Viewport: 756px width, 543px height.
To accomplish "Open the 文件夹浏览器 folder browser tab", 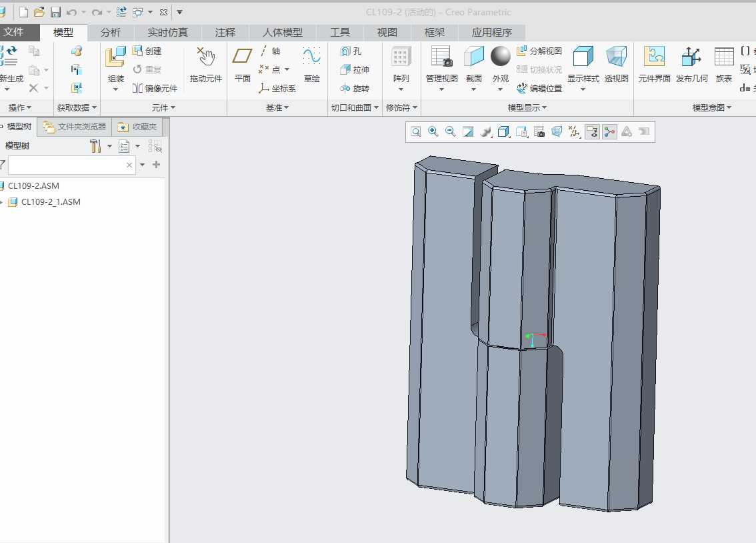I will (x=75, y=127).
